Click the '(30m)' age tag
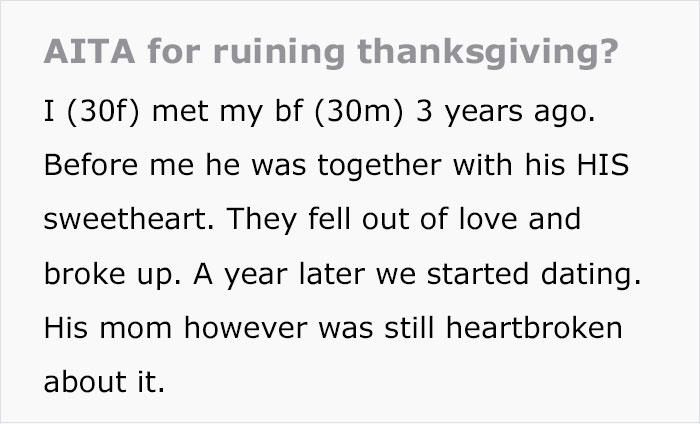This screenshot has height=424, width=700. (x=358, y=111)
